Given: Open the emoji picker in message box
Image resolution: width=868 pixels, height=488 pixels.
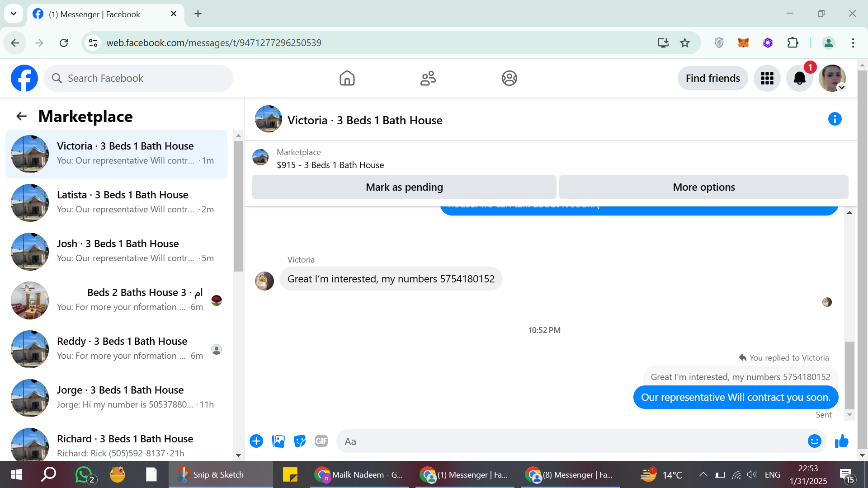Looking at the screenshot, I should coord(814,441).
